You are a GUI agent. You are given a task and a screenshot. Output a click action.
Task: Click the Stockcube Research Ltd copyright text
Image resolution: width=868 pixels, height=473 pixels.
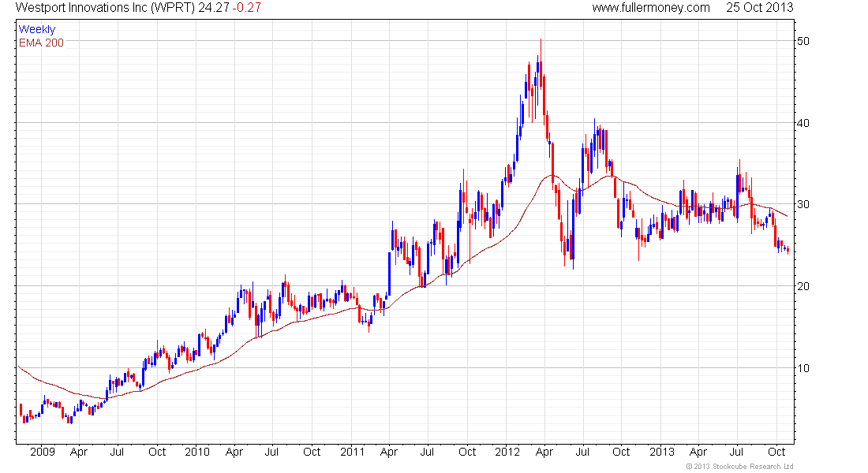tap(739, 467)
